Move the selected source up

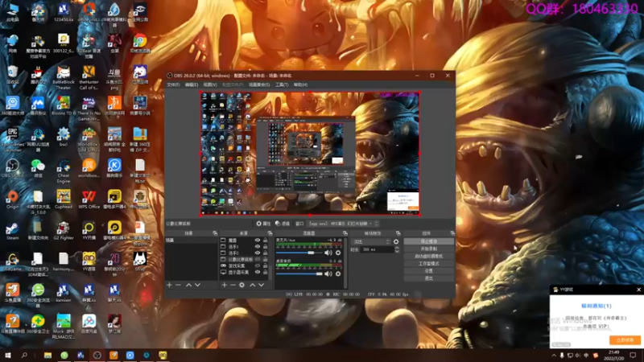[x=252, y=285]
